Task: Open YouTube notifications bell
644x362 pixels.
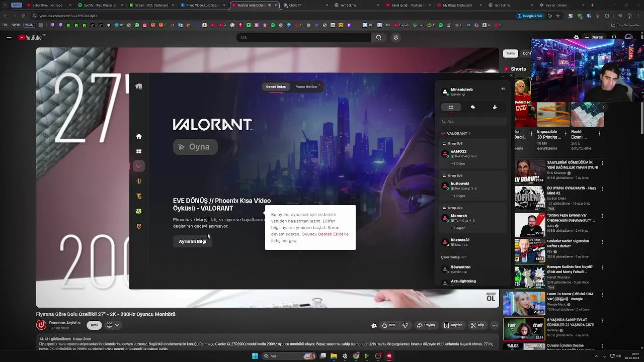Action: click(614, 37)
